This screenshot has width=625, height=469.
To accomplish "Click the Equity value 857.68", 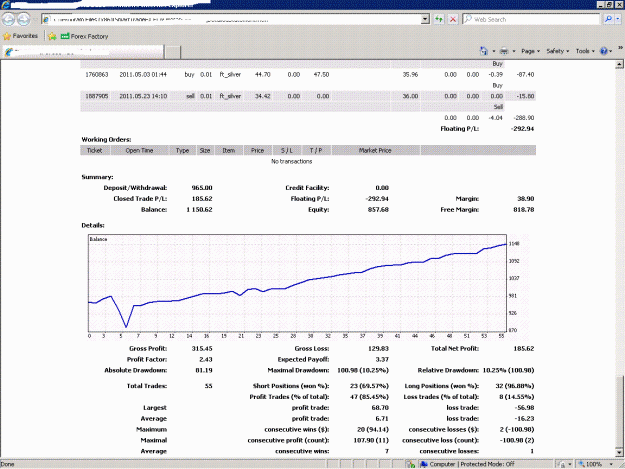I will point(378,210).
